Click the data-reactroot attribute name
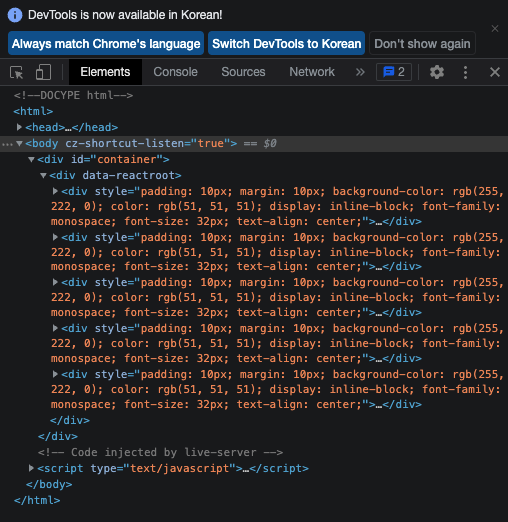The image size is (508, 522). 129,175
